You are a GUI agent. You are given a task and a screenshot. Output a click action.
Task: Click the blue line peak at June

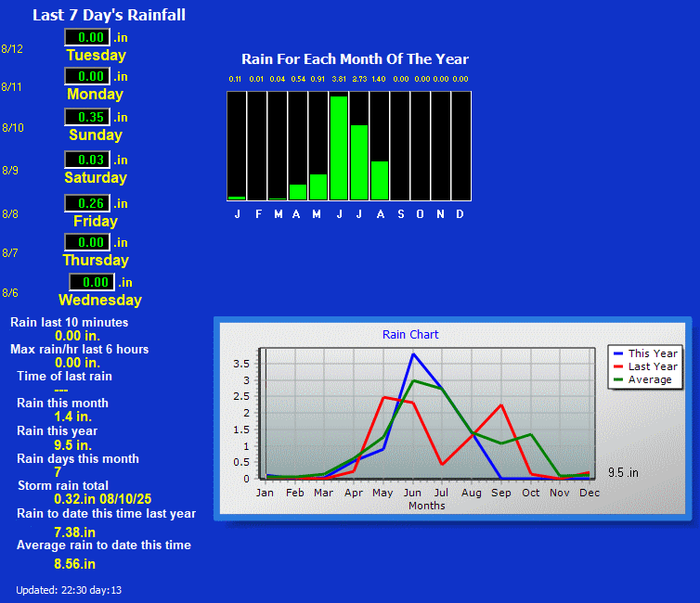click(x=413, y=354)
